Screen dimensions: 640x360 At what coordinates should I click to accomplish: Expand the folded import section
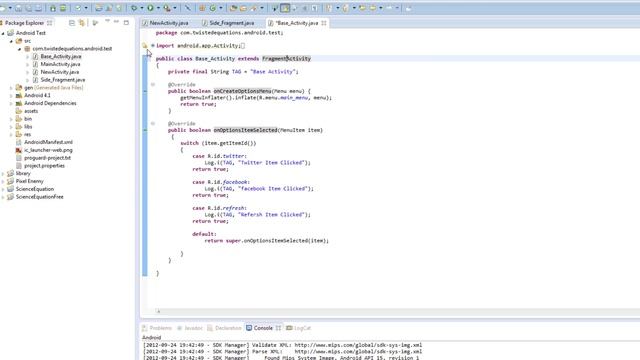(x=153, y=46)
